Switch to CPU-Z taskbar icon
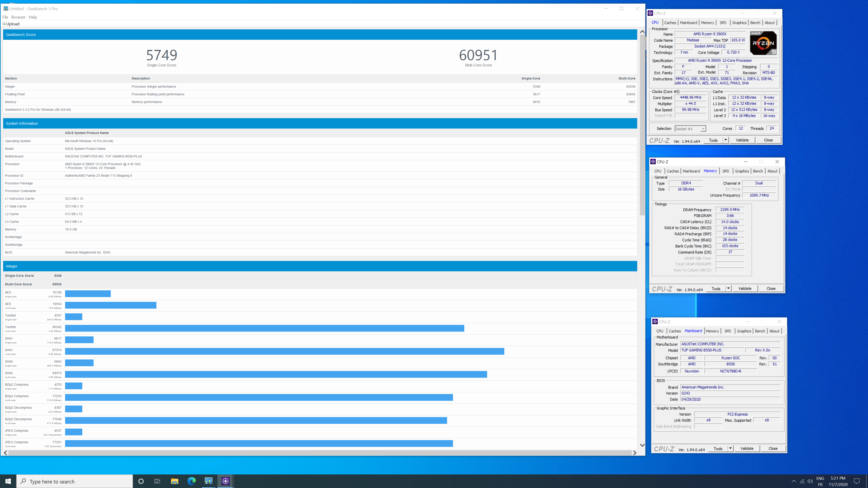Viewport: 868px width, 488px height. pos(225,481)
